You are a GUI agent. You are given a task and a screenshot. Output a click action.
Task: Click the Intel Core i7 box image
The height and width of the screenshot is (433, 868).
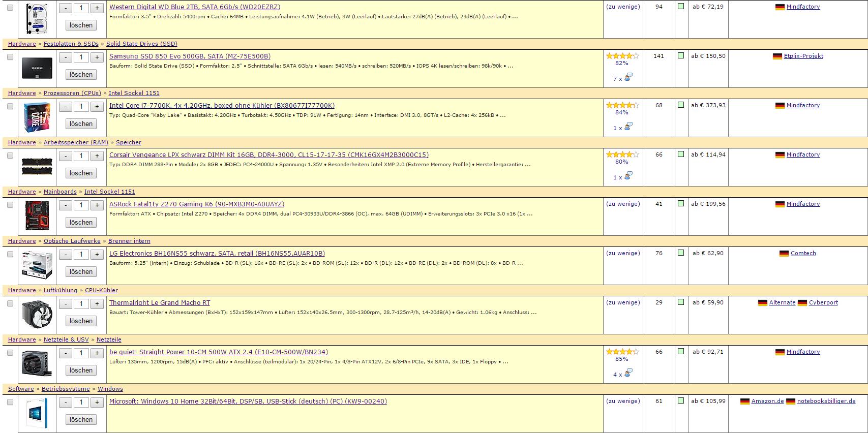(x=37, y=117)
